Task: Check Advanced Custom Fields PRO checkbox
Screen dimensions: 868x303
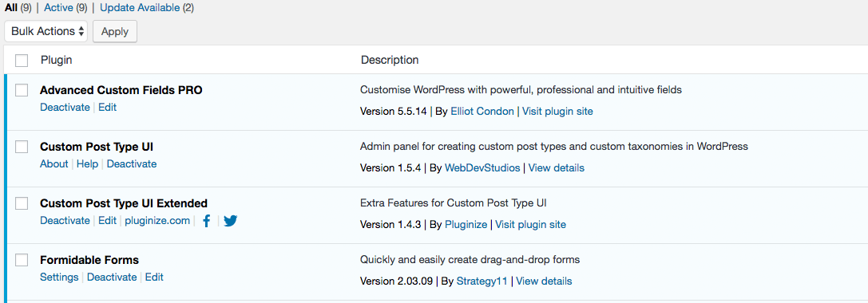Action: pos(22,90)
